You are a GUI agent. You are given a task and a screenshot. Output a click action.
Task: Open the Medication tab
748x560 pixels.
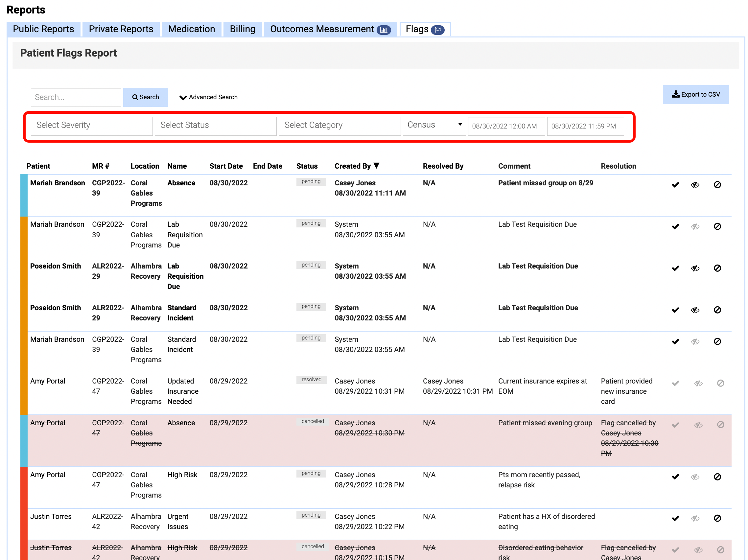coord(191,29)
